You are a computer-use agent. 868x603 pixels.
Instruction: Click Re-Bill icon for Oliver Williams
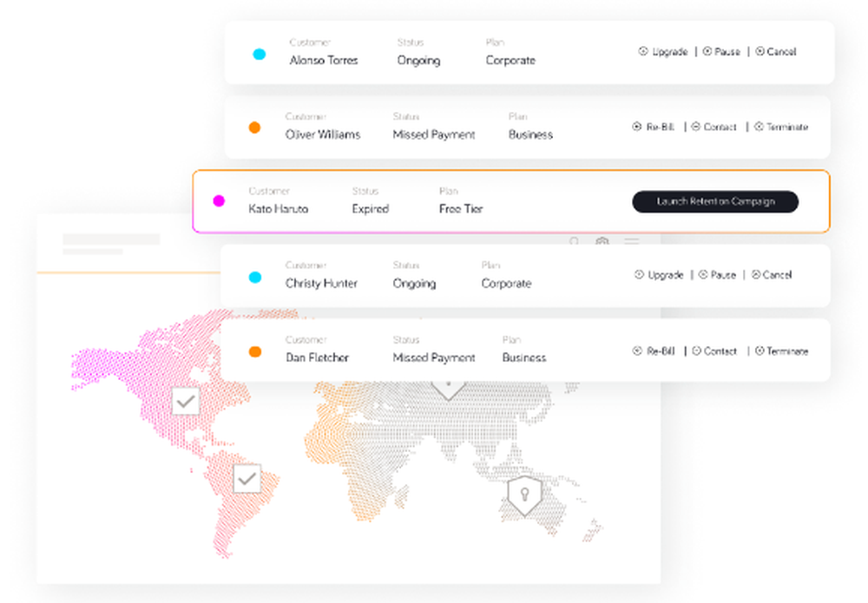tap(637, 127)
